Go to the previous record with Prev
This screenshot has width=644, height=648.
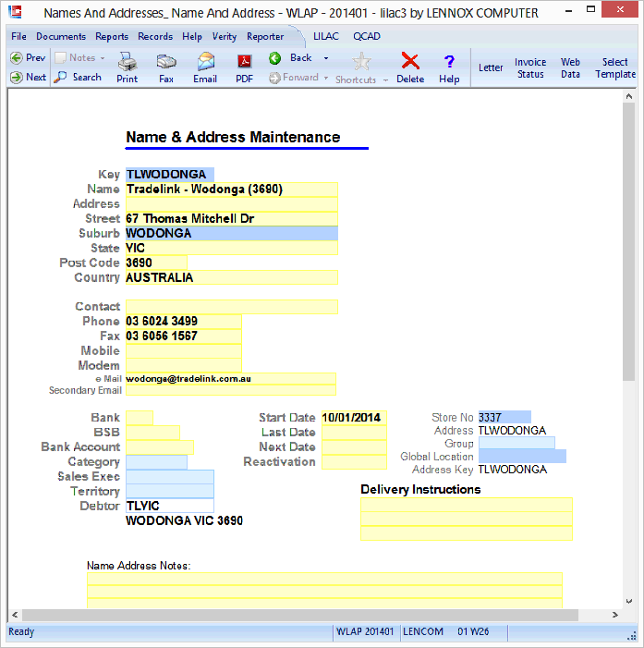[x=28, y=58]
